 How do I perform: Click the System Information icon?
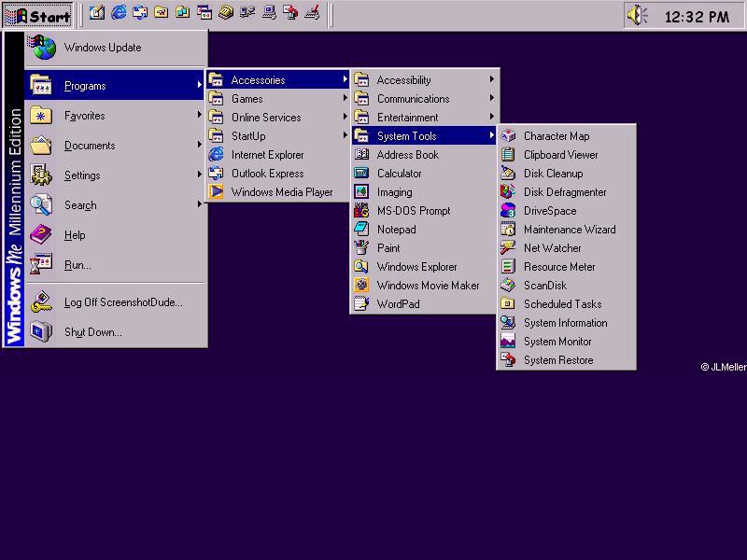tap(508, 322)
